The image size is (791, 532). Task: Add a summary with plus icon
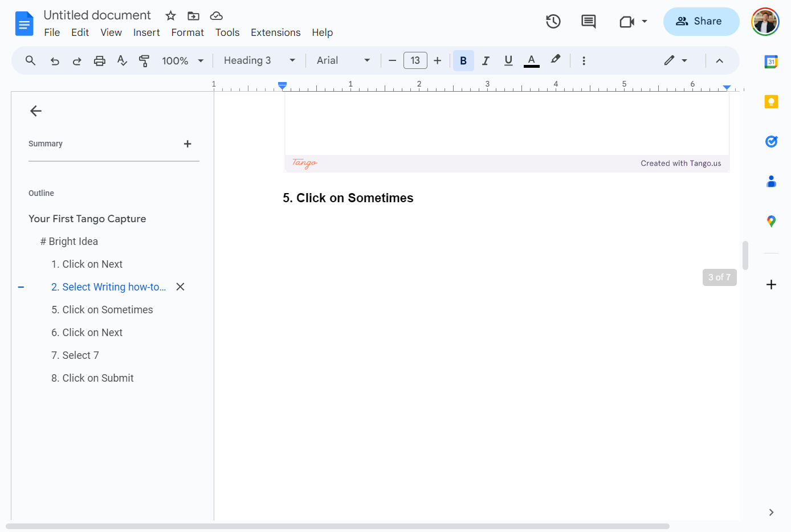tap(187, 144)
